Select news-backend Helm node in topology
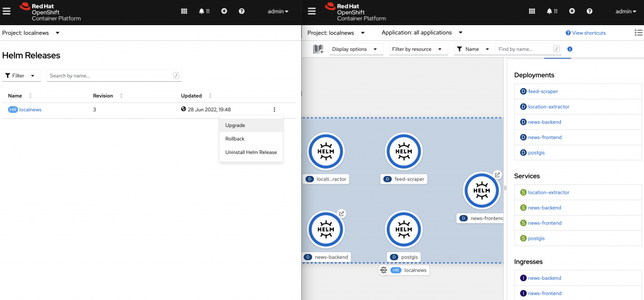The height and width of the screenshot is (300, 644). pyautogui.click(x=326, y=230)
